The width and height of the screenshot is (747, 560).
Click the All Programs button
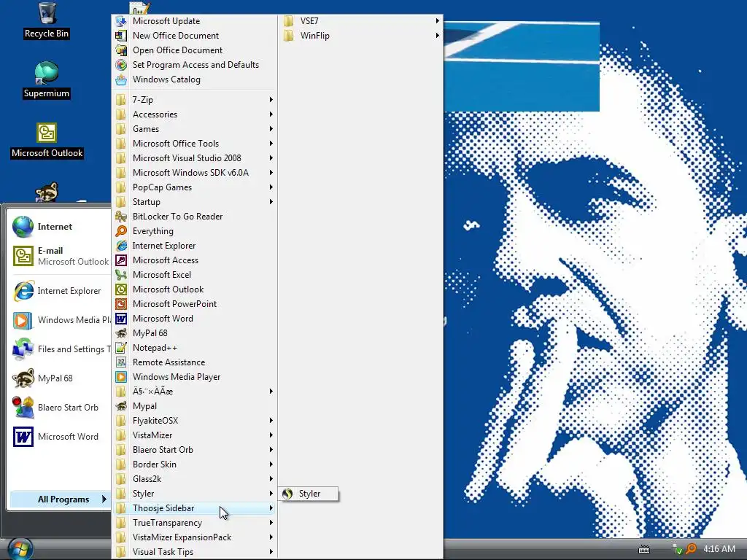point(60,499)
